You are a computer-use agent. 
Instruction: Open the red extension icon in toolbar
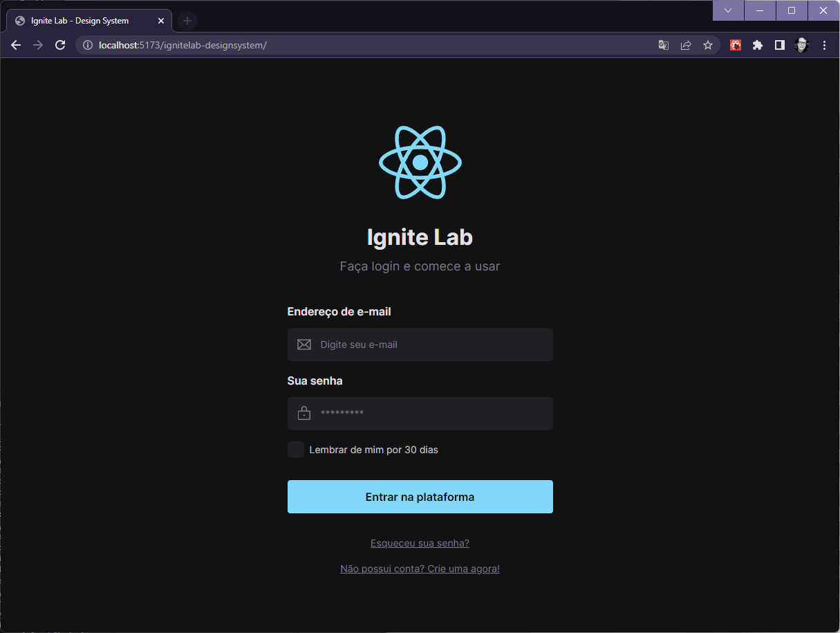click(x=736, y=45)
